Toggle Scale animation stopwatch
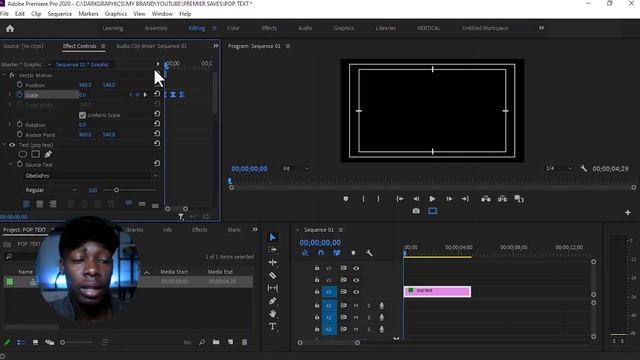Screen dimensions: 640x360 [20, 94]
